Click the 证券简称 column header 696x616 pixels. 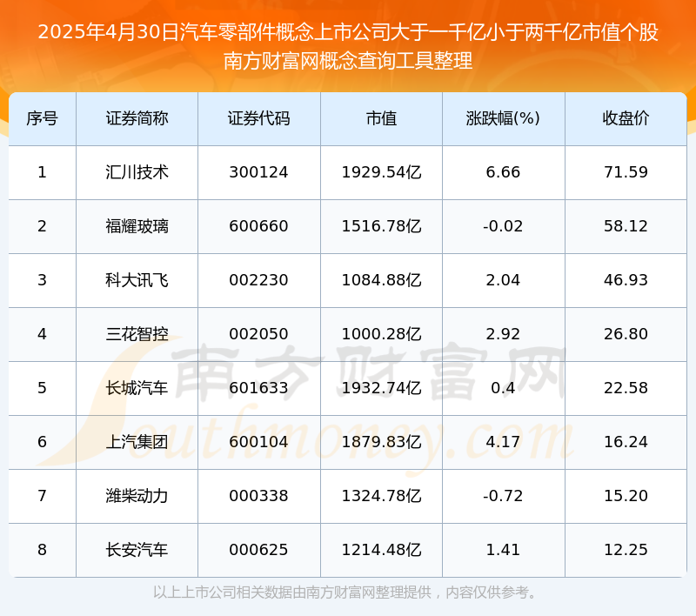[137, 118]
